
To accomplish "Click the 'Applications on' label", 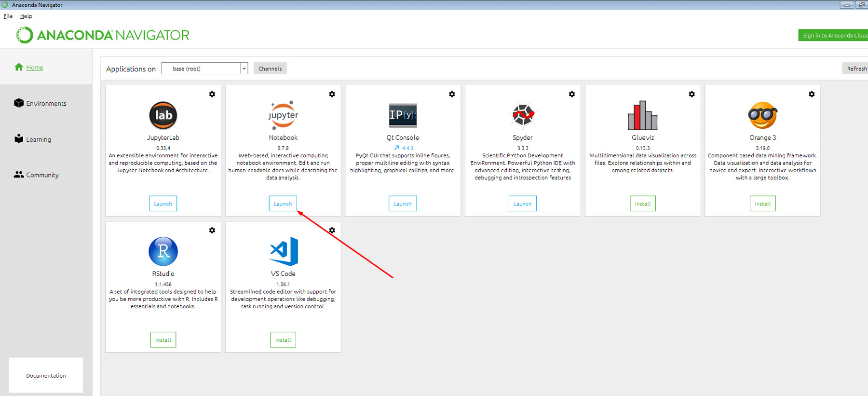I will (x=131, y=69).
